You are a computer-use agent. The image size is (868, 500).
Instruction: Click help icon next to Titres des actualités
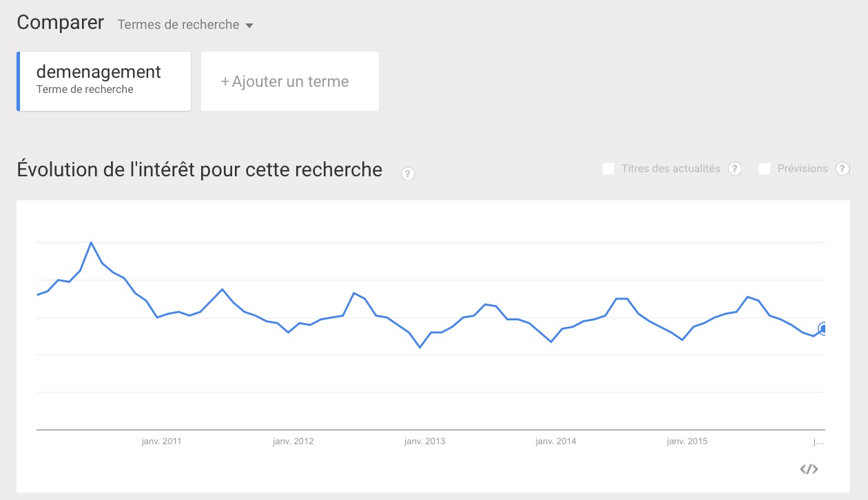(x=735, y=169)
